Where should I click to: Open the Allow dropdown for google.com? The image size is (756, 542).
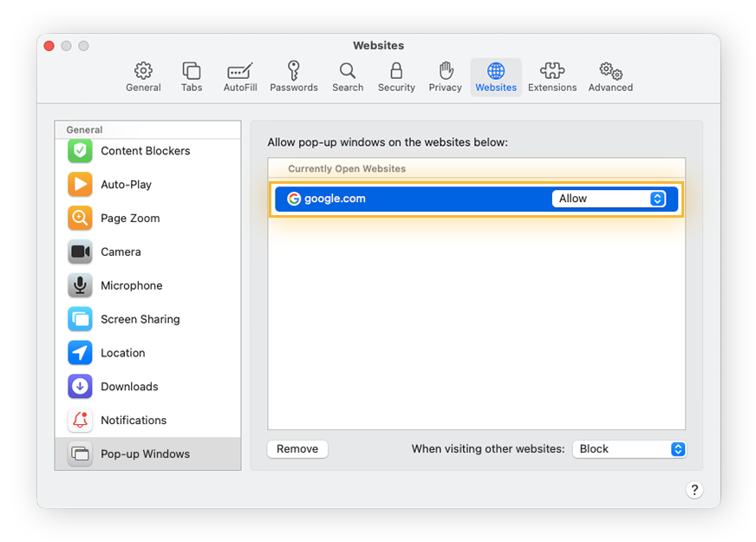click(x=609, y=199)
